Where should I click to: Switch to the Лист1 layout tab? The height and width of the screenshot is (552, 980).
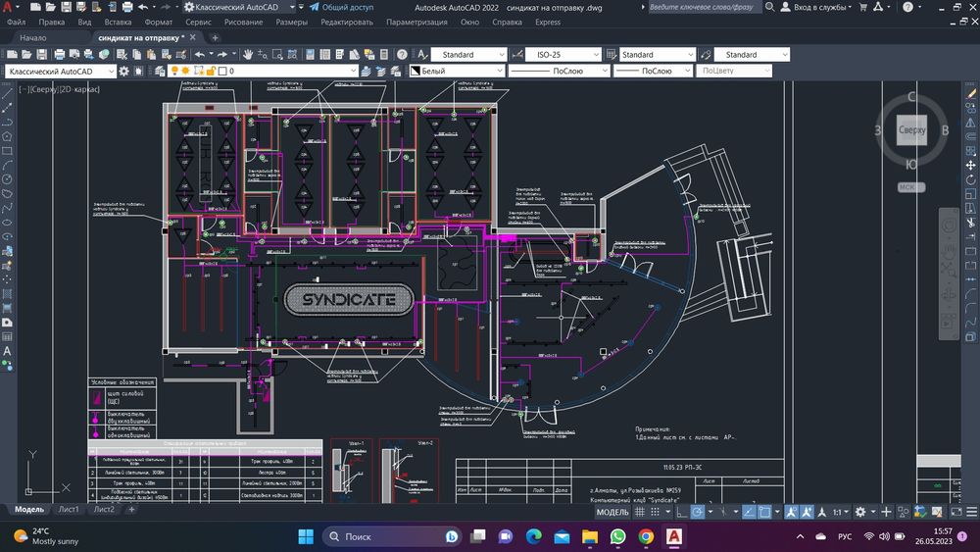(69, 510)
